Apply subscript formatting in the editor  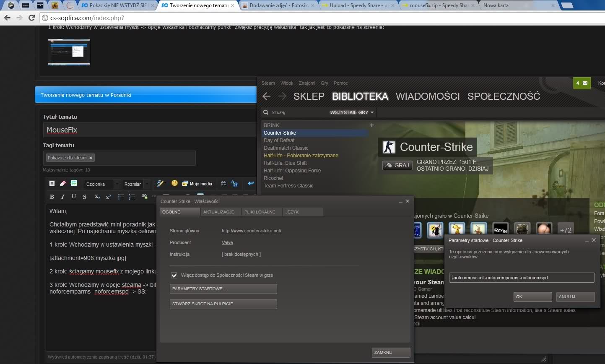97,197
